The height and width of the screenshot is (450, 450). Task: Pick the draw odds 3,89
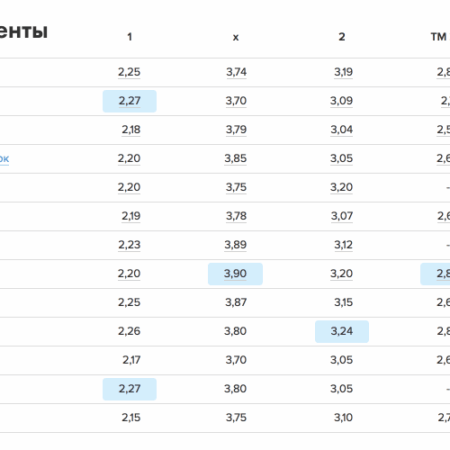point(235,245)
